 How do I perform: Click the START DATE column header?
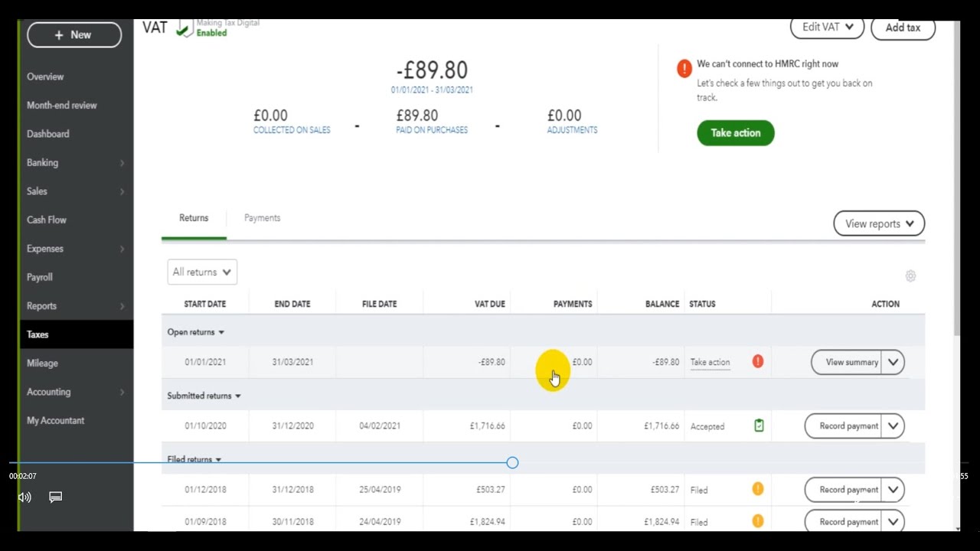tap(205, 304)
